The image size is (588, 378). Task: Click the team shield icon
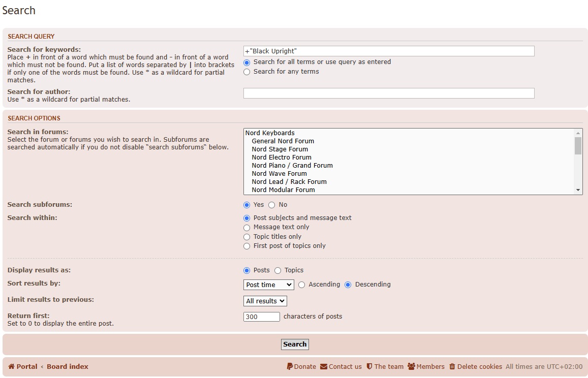point(369,367)
